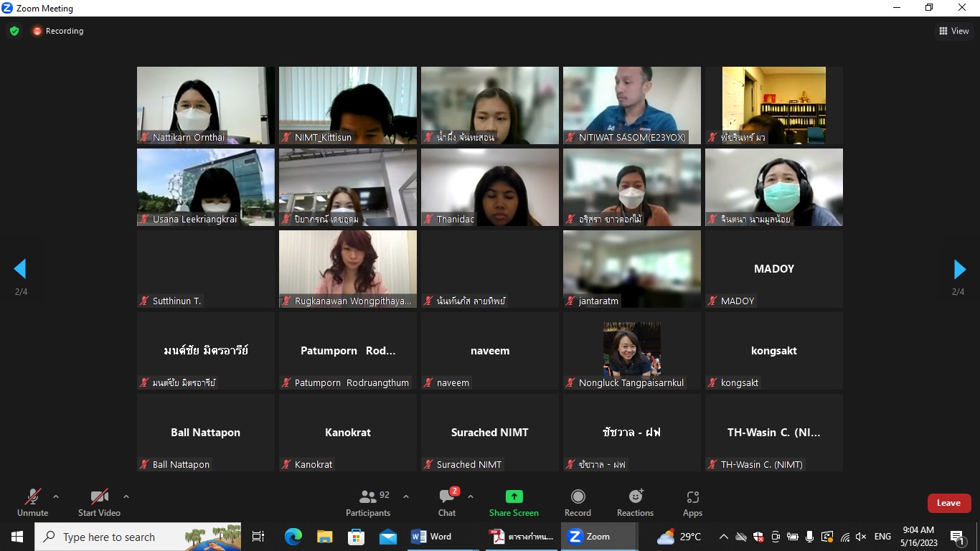Screen dimensions: 980x551
Task: Start Video with the camera toggle
Action: point(99,502)
